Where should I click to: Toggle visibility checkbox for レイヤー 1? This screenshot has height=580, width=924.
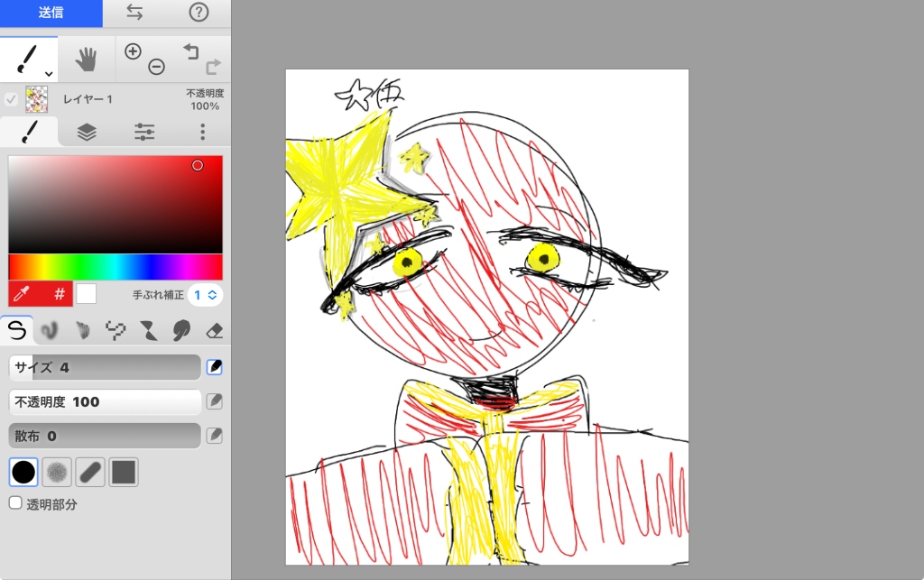tap(11, 99)
